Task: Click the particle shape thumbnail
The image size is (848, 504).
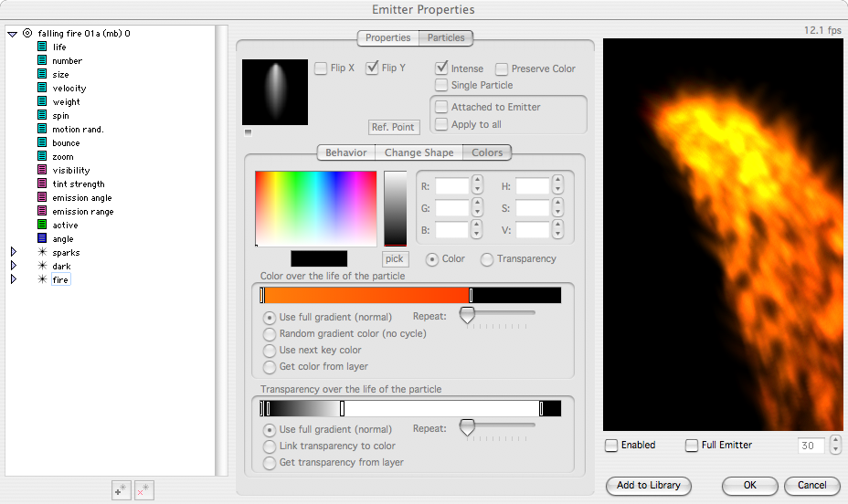Action: click(x=275, y=92)
